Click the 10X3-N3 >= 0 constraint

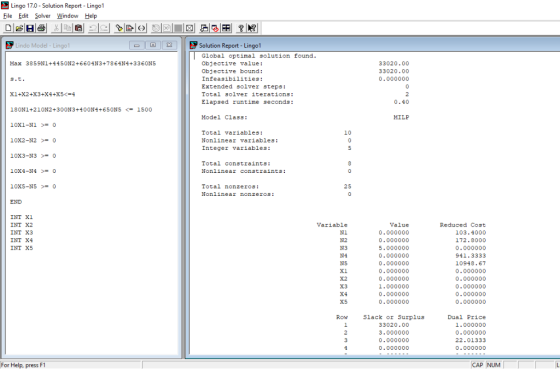[33, 156]
